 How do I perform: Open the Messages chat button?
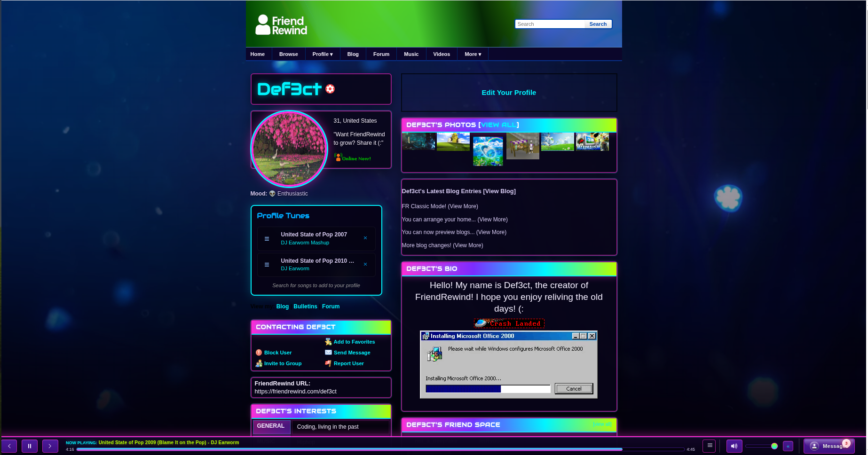point(829,446)
